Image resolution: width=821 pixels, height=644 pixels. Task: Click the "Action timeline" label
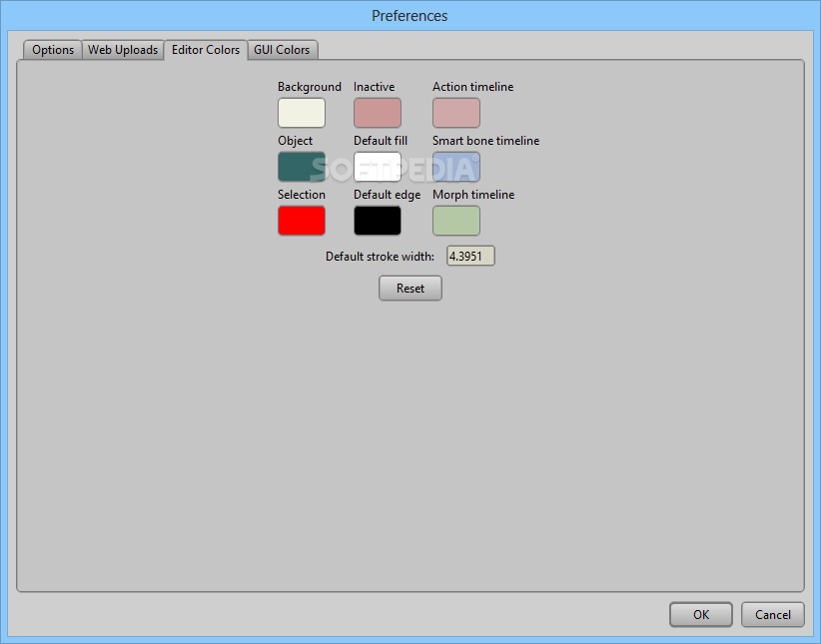click(472, 87)
